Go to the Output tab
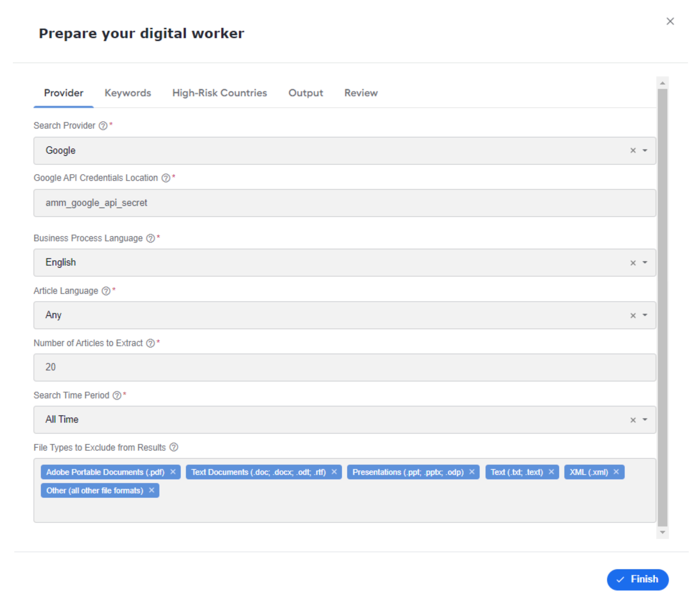 [306, 93]
